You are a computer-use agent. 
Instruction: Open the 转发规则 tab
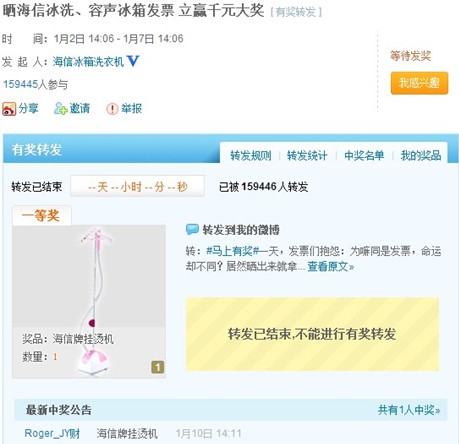click(251, 156)
